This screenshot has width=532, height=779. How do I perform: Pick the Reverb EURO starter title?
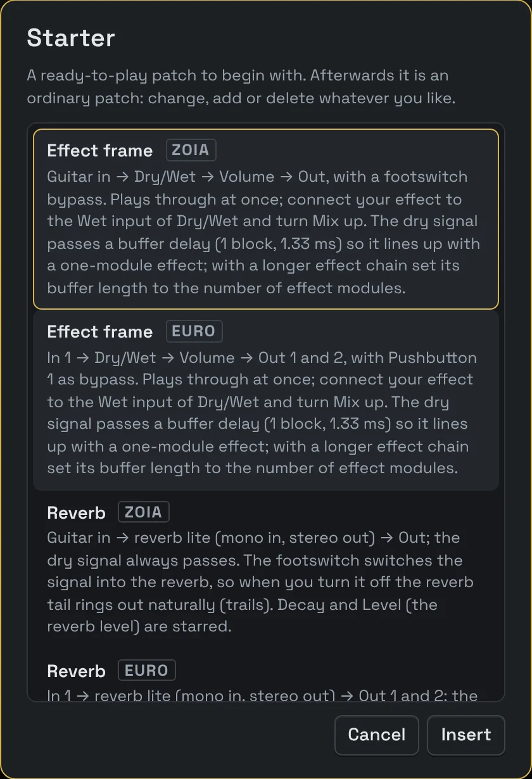click(x=76, y=671)
